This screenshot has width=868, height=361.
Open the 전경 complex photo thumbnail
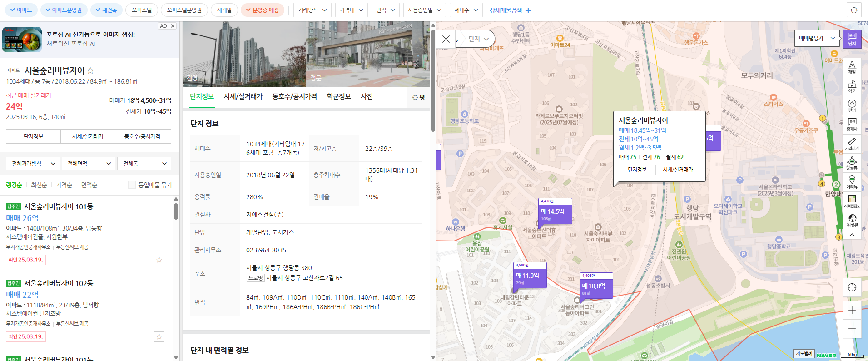click(244, 54)
